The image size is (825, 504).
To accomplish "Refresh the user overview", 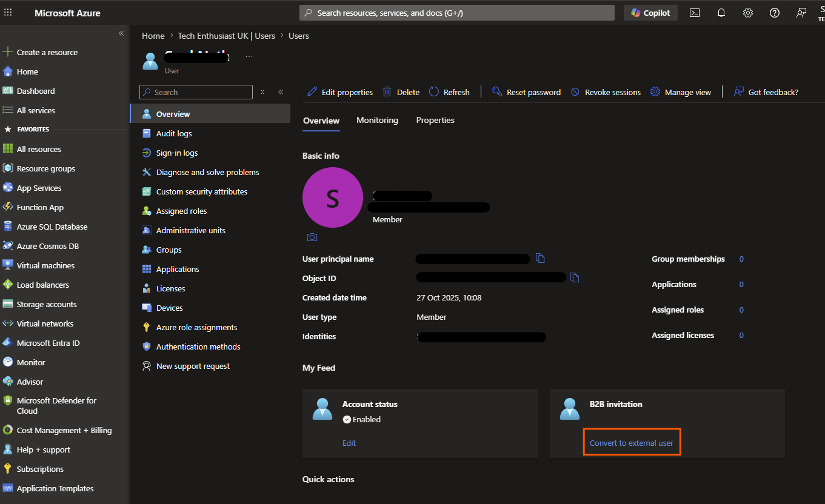I will [x=449, y=92].
